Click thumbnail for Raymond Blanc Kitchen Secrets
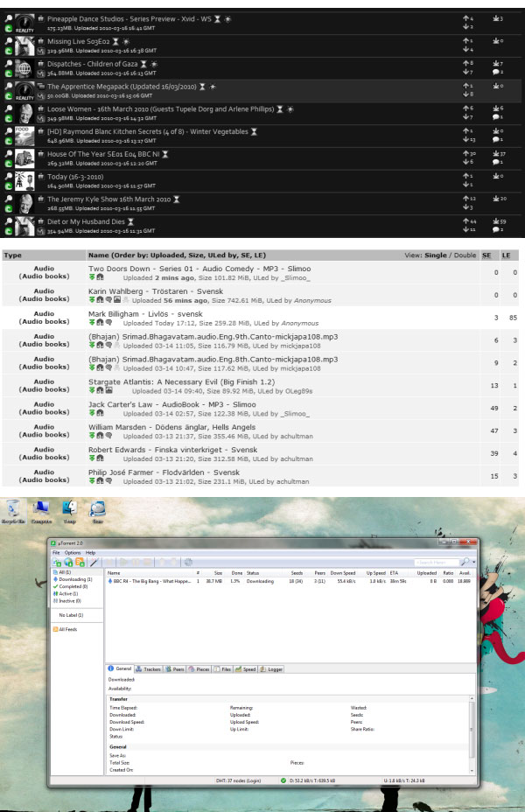Screen dimensions: 525x812 pyautogui.click(x=25, y=136)
